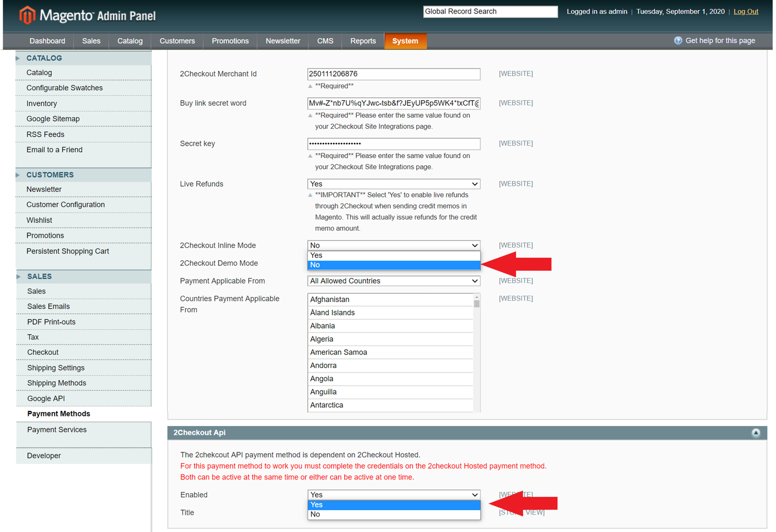Image resolution: width=776 pixels, height=532 pixels.
Task: Open RSS Feeds in the sidebar
Action: click(83, 135)
